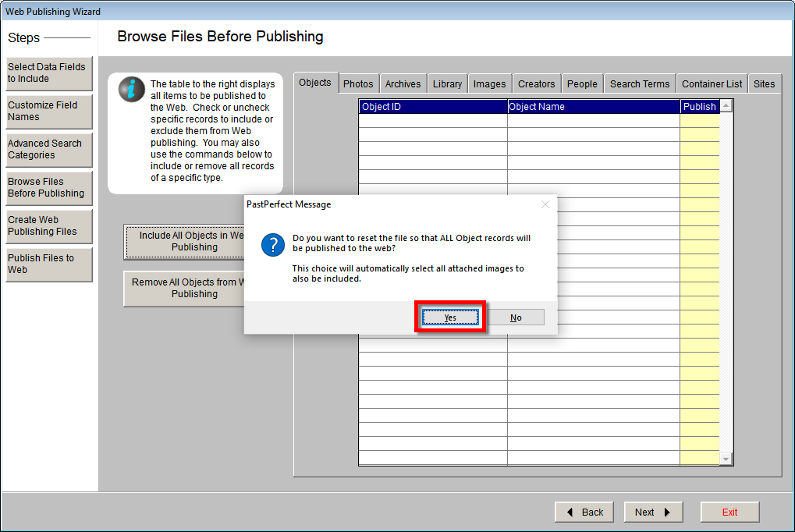Click Remove All Objects from Web Publishing
The height and width of the screenshot is (532, 795).
click(x=185, y=288)
